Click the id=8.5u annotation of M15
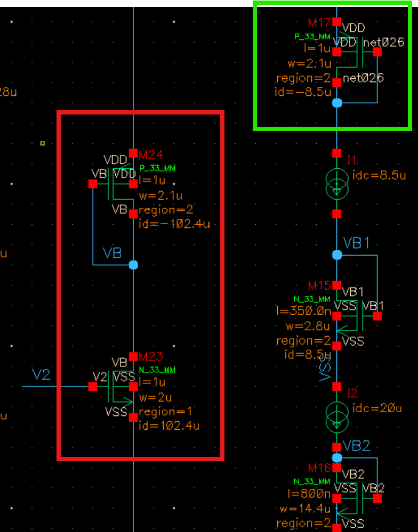This screenshot has width=418, height=532. click(x=307, y=355)
